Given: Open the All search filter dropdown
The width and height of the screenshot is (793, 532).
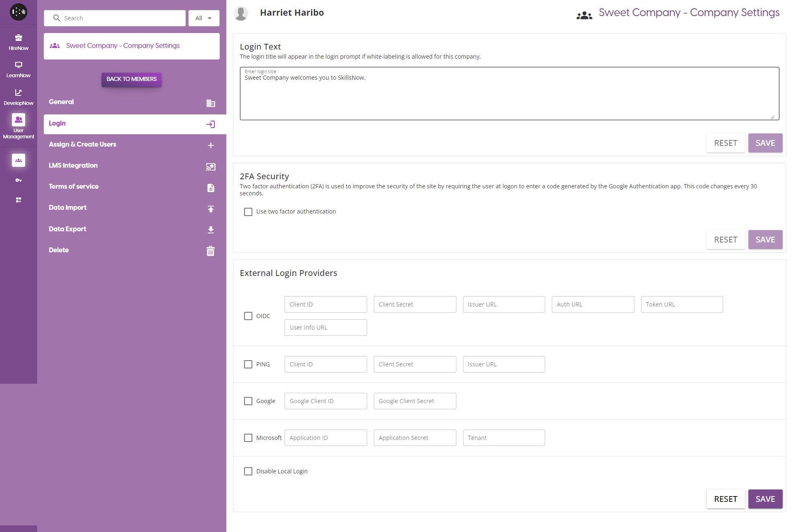Looking at the screenshot, I should pos(204,18).
